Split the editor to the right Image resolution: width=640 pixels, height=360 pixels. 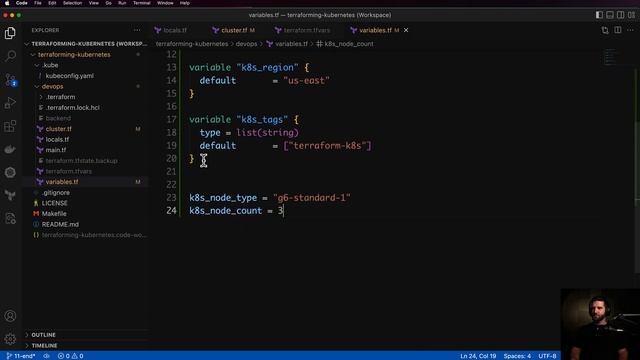(618, 30)
